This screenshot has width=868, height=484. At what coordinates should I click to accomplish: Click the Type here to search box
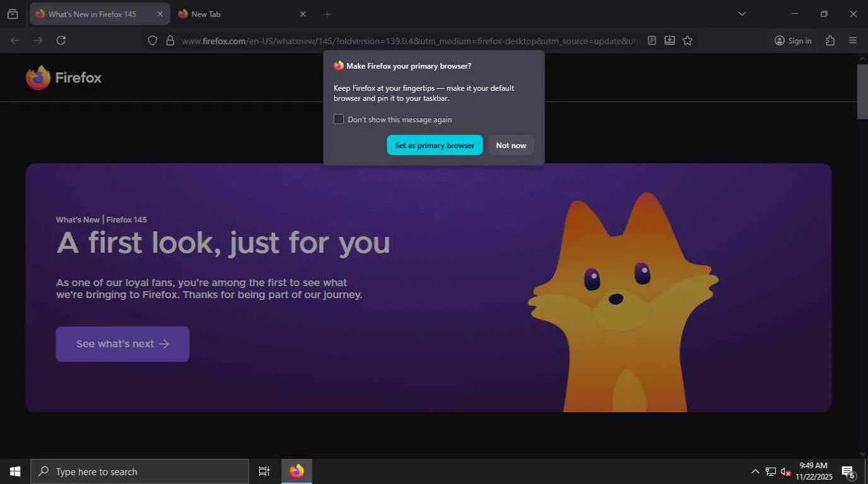(139, 471)
